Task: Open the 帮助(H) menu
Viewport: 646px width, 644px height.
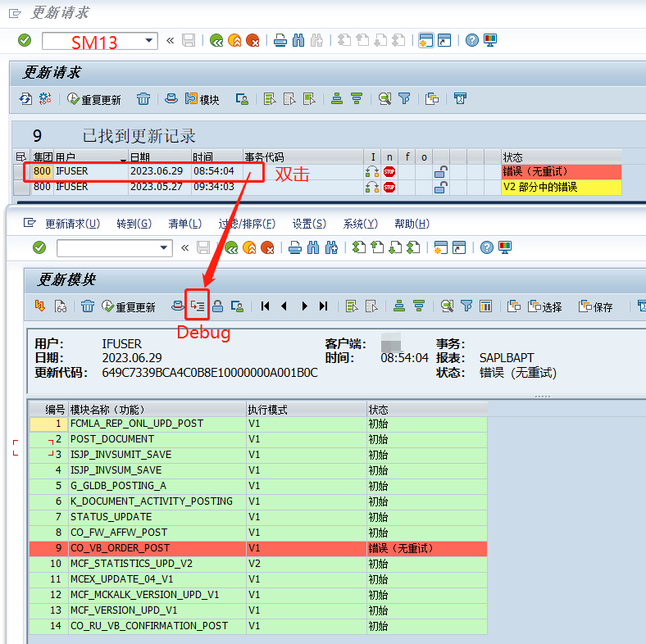Action: tap(412, 224)
